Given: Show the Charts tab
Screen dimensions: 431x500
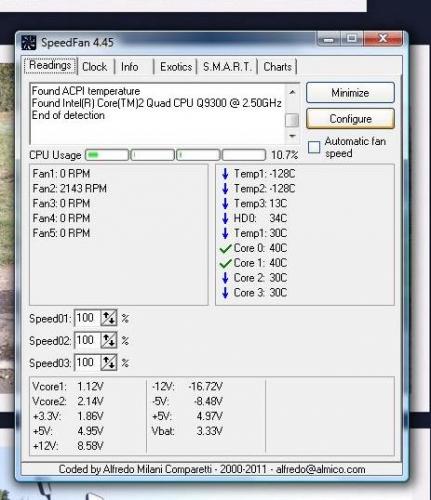Looking at the screenshot, I should (x=277, y=67).
